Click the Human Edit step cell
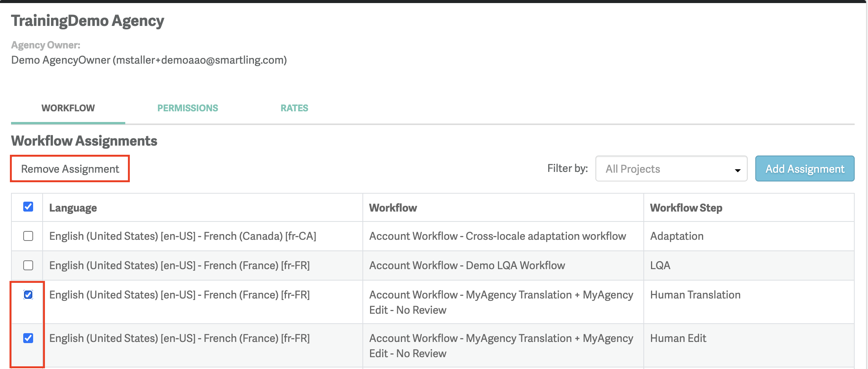The width and height of the screenshot is (868, 369). 678,338
